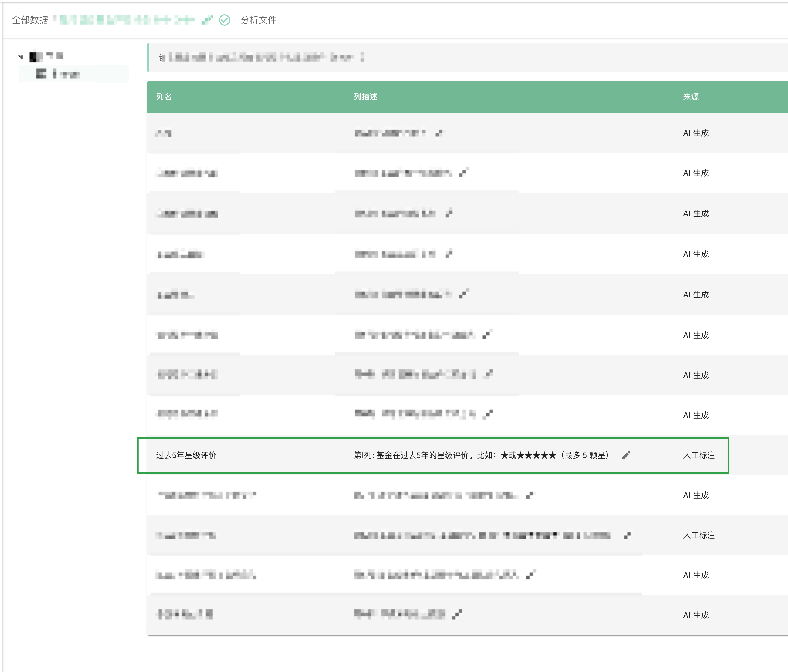Click the 来源 column header

point(691,97)
